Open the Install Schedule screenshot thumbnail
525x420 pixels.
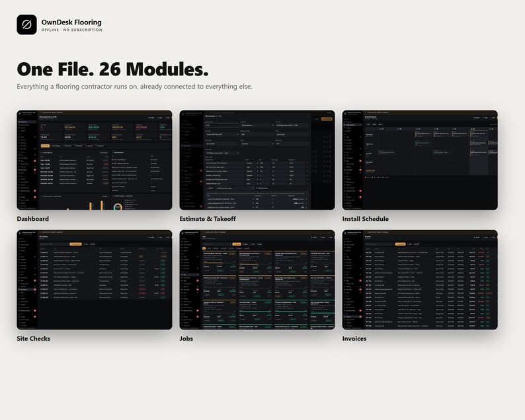tap(420, 160)
